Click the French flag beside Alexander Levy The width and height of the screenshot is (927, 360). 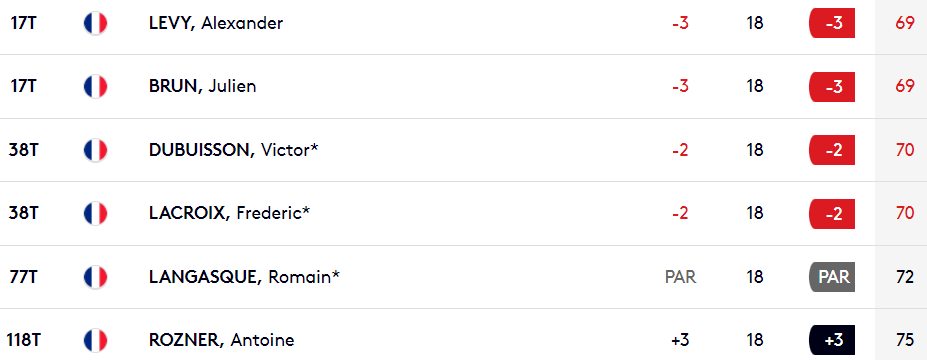pos(95,24)
